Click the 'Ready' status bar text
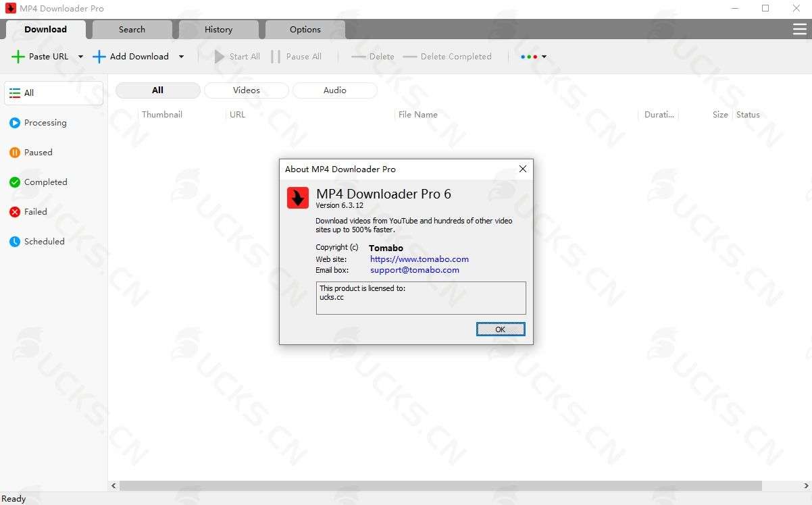 [x=14, y=499]
